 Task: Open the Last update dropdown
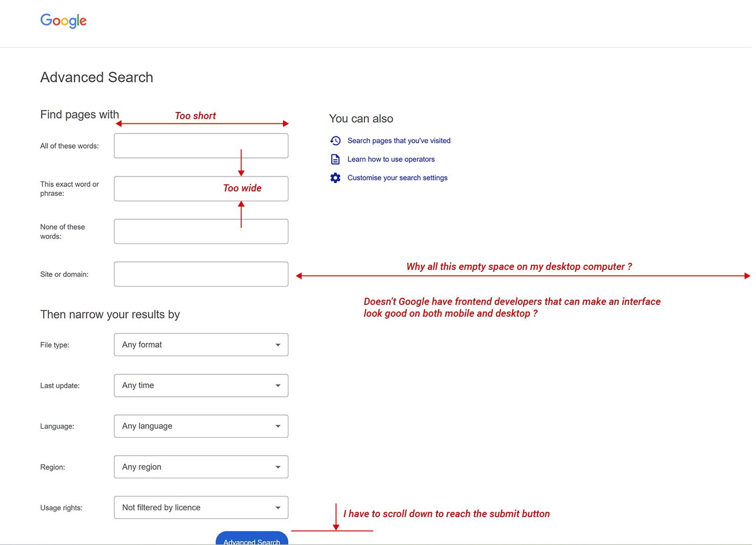201,385
